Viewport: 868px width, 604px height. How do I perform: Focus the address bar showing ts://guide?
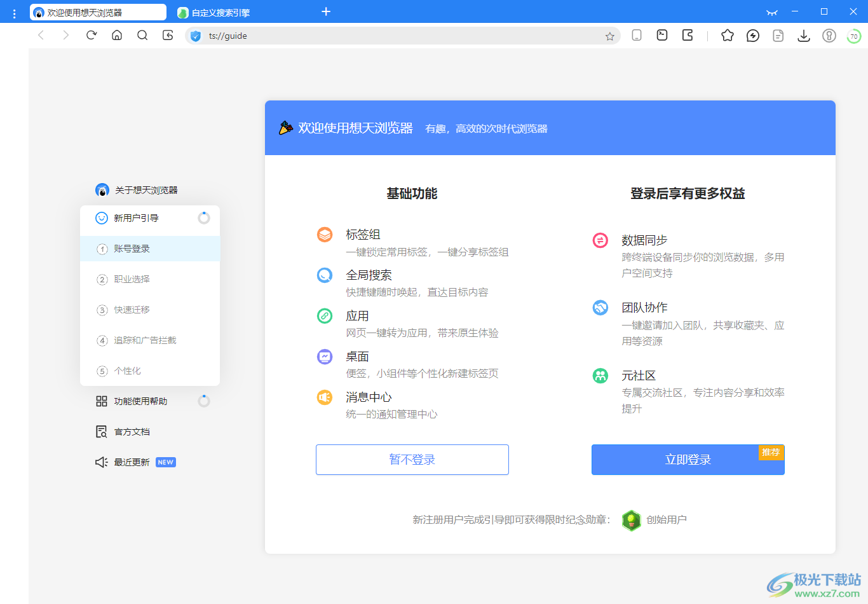tap(403, 36)
